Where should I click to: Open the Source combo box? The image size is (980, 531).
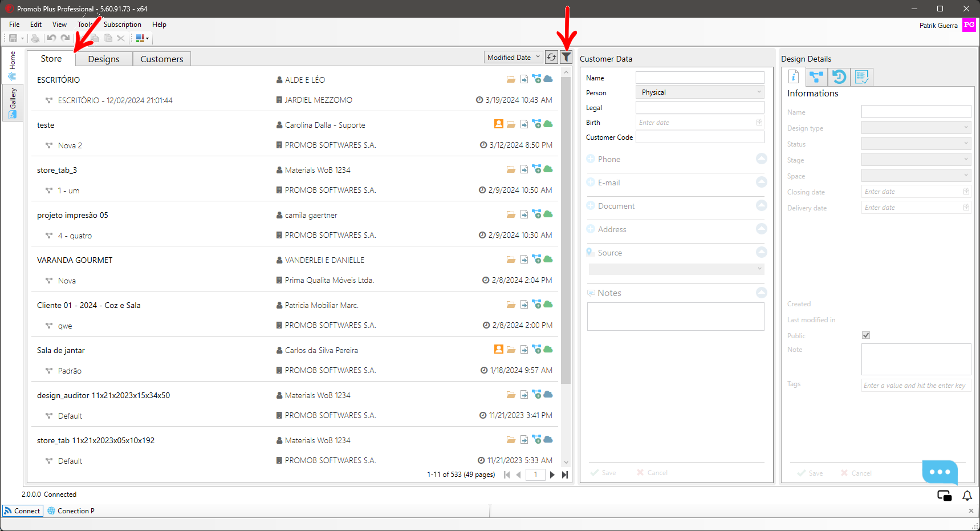[676, 269]
